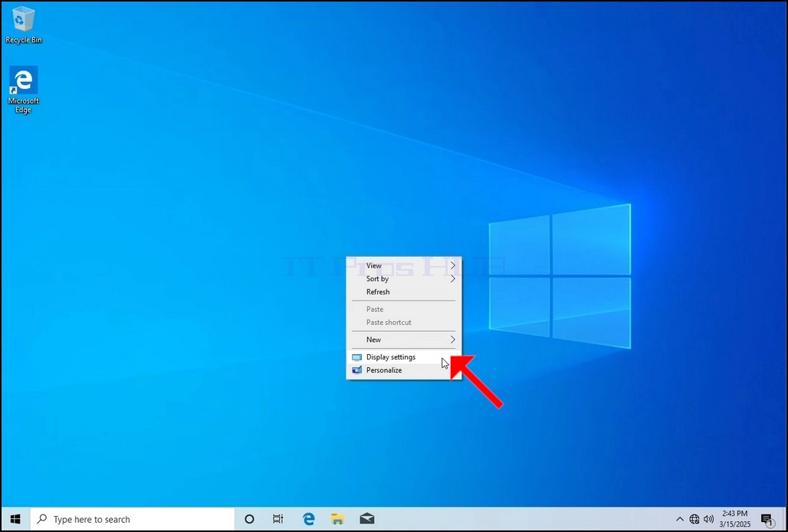Open the Windows Start button

15,519
